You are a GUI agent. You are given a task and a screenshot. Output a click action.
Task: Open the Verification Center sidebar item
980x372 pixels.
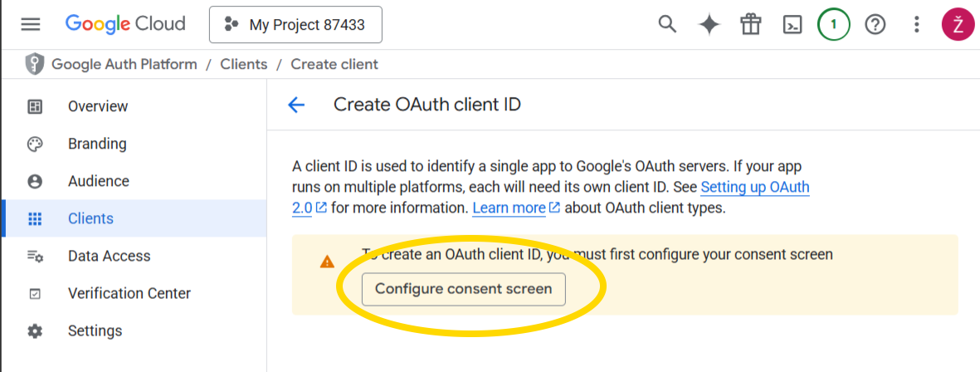point(134,293)
